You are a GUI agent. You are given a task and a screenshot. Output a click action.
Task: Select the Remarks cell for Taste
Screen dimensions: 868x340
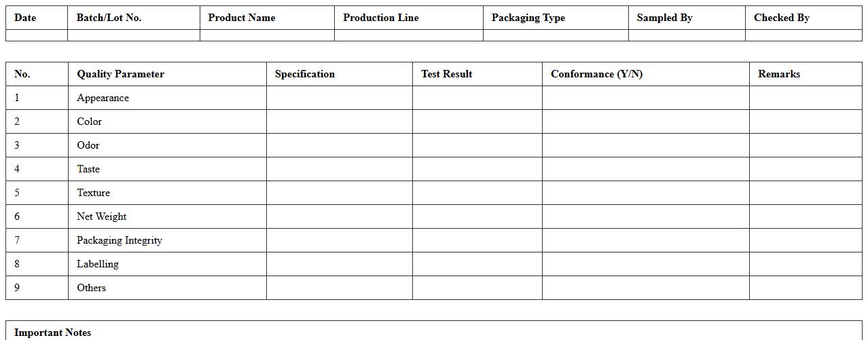[x=806, y=169]
